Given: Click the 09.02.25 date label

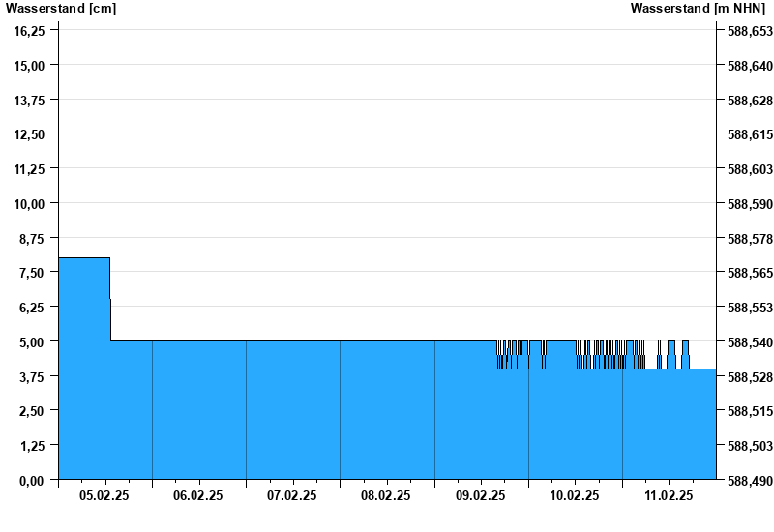Looking at the screenshot, I should (x=481, y=495).
